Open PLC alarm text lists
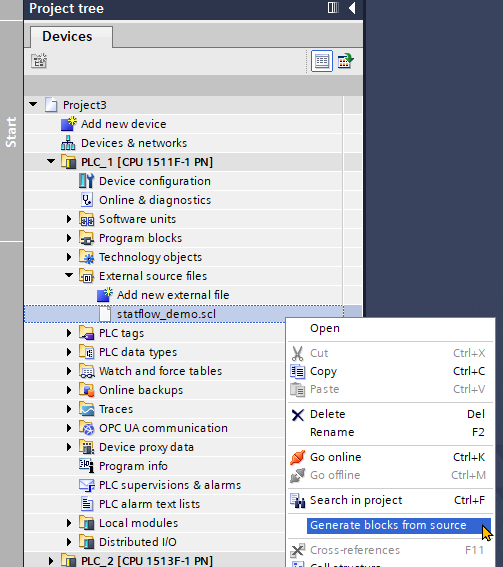The width and height of the screenshot is (503, 567). click(x=149, y=504)
